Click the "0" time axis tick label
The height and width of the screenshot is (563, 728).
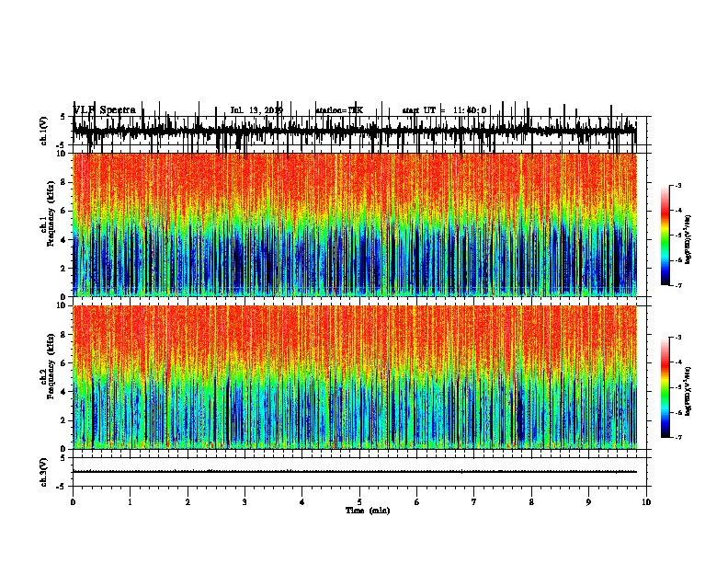(x=73, y=502)
